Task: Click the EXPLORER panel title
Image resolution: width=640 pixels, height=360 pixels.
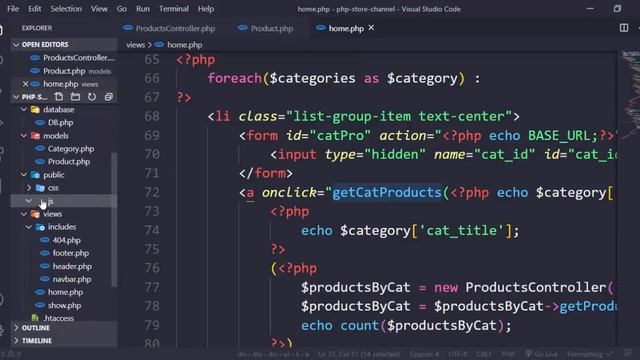Action: [37, 28]
